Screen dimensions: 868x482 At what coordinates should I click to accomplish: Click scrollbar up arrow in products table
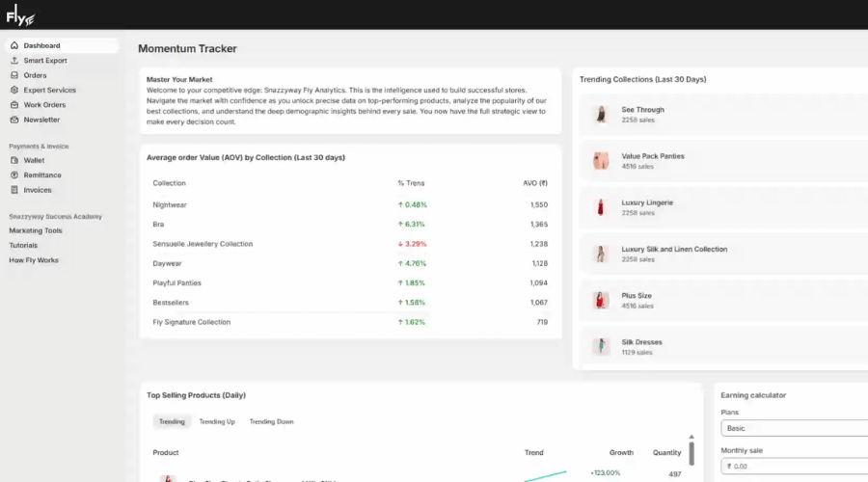pyautogui.click(x=692, y=438)
